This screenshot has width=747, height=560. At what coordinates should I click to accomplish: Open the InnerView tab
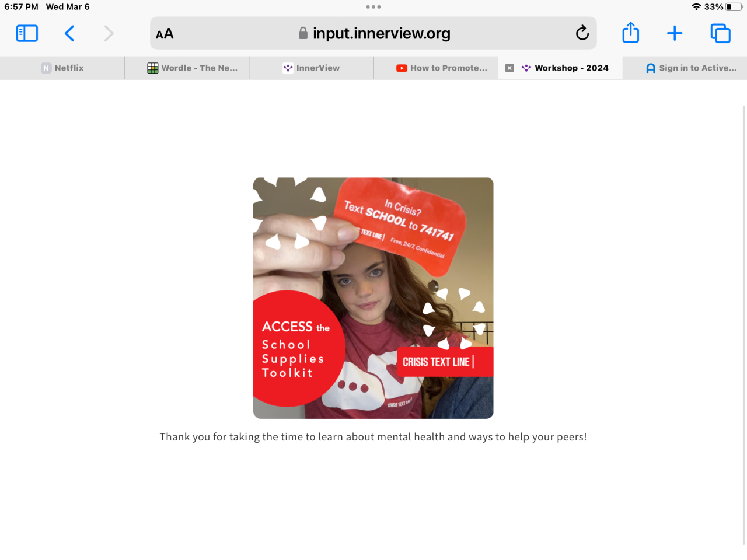312,68
